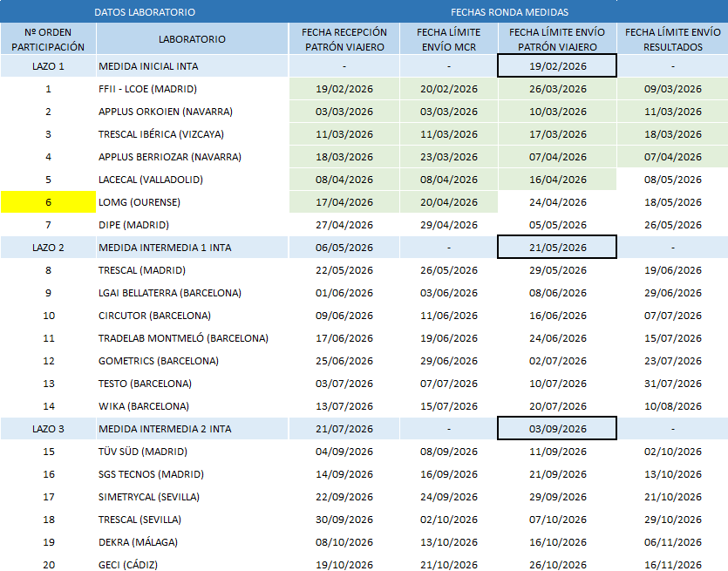Click the bordered 21/05/2026 cell in LAZO 2 row

tap(557, 248)
